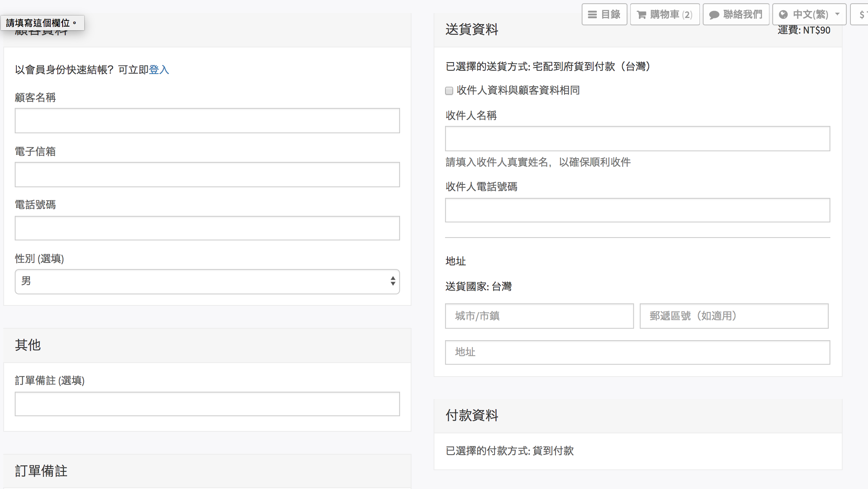Click the globe icon for language

(783, 15)
